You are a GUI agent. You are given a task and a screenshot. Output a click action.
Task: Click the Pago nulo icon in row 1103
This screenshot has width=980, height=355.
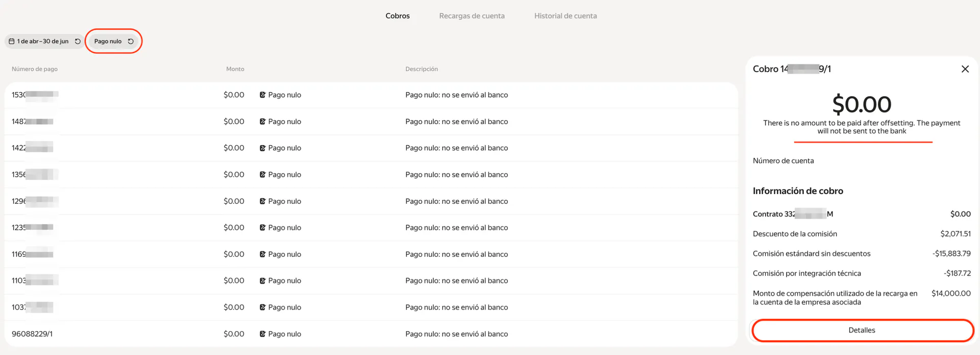click(x=262, y=281)
